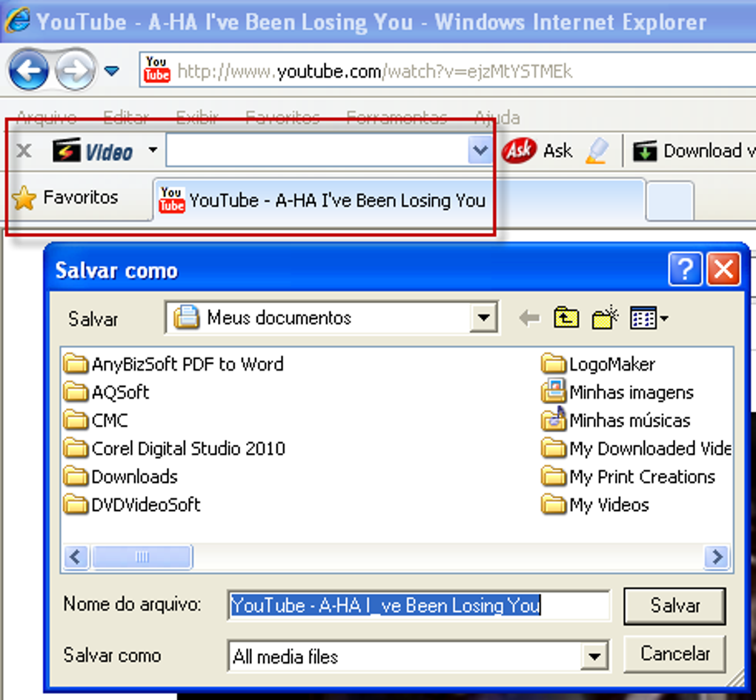Screen dimensions: 756x700
Task: Open the Ferramentas menu
Action: (397, 117)
